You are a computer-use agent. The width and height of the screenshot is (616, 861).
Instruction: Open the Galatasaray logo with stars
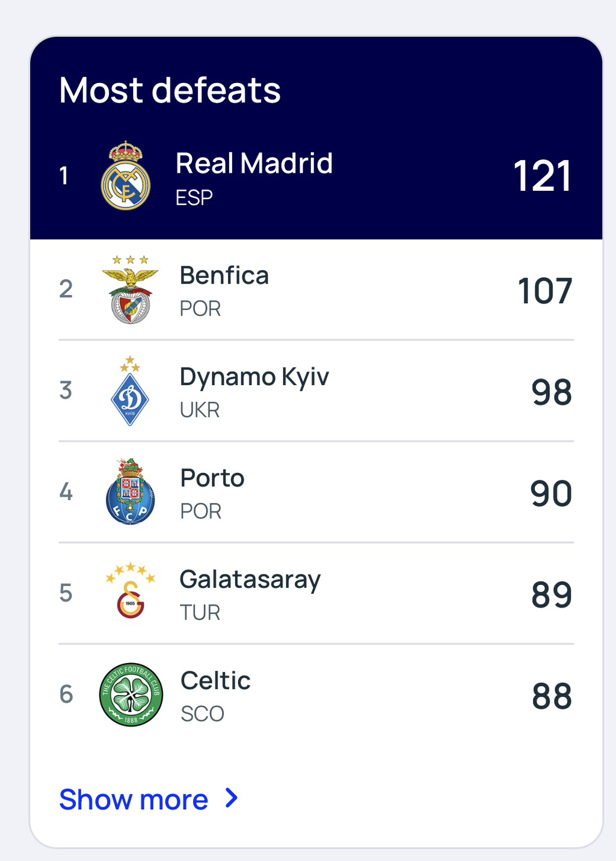[x=131, y=591]
